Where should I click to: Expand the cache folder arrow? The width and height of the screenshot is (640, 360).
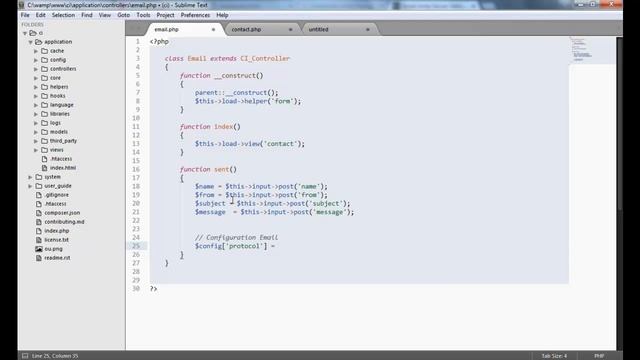36,51
